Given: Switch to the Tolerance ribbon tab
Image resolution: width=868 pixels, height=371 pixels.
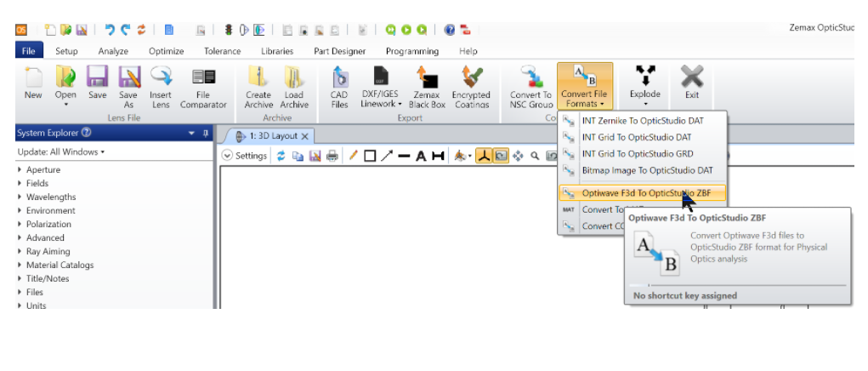Looking at the screenshot, I should click(222, 51).
